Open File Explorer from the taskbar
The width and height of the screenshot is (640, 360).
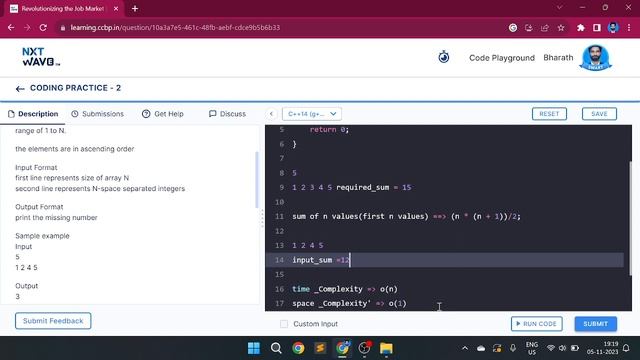pyautogui.click(x=386, y=348)
